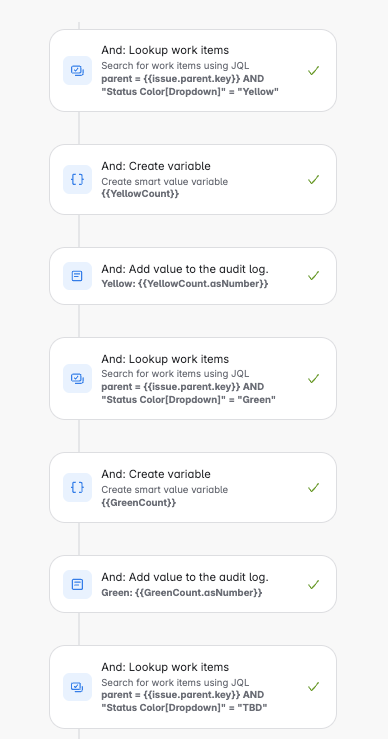This screenshot has height=739, width=388.
Task: Click the YellowCount create variable braces icon
Action: pos(77,180)
